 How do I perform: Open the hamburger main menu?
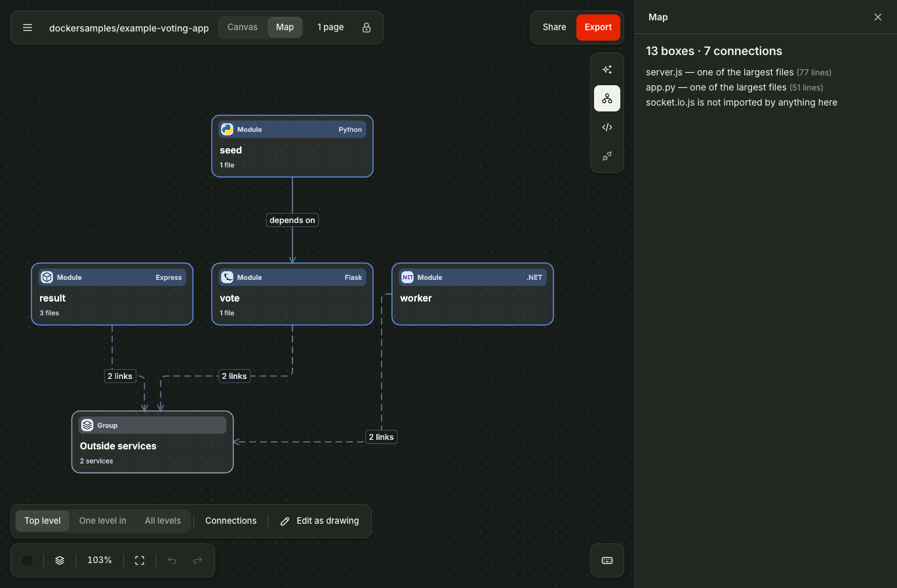28,28
